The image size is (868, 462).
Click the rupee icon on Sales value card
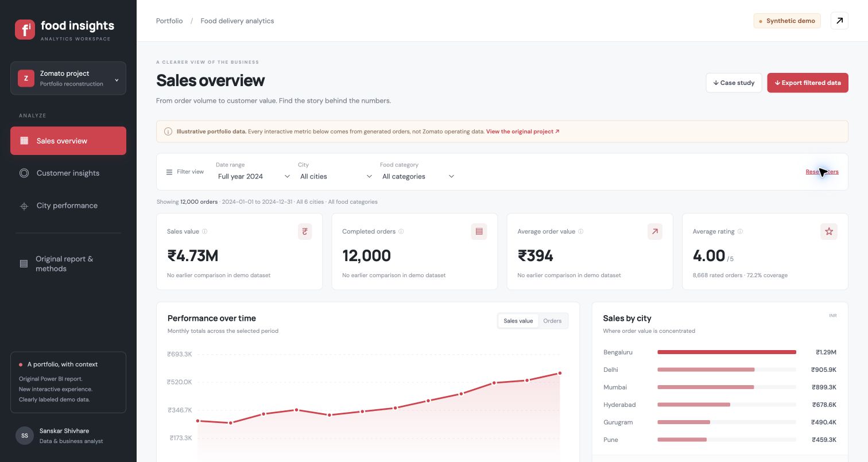(x=304, y=231)
